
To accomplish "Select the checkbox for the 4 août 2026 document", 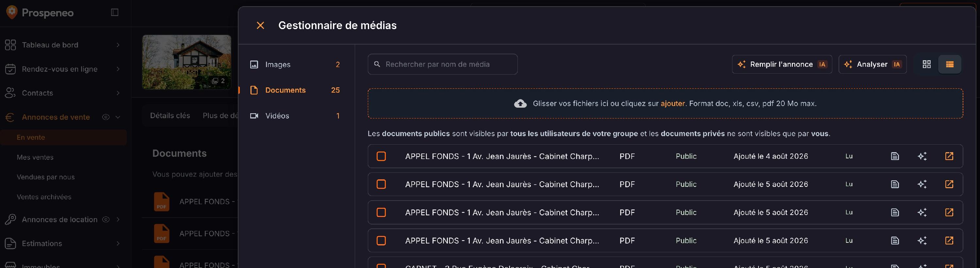I will pyautogui.click(x=381, y=156).
